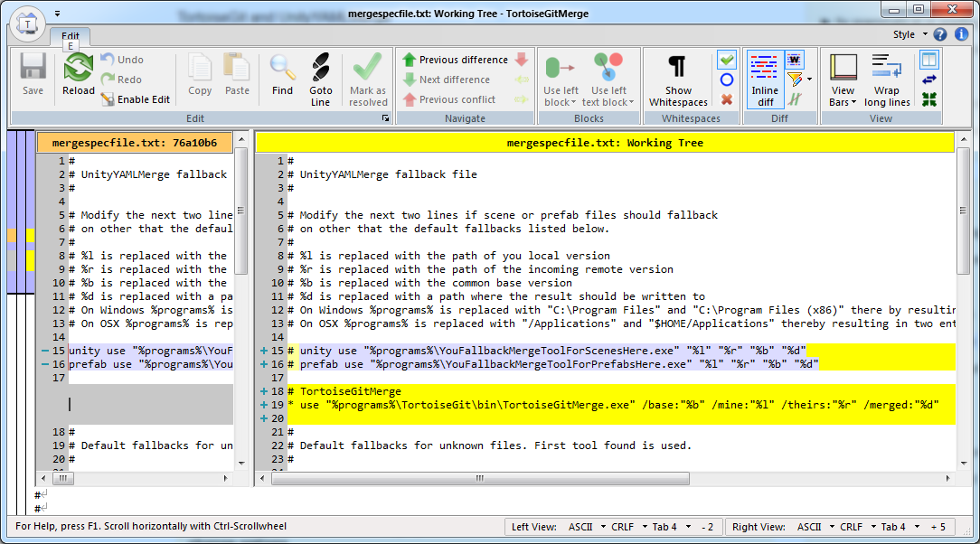
Task: Click the Edit group dialog launcher
Action: point(386,118)
